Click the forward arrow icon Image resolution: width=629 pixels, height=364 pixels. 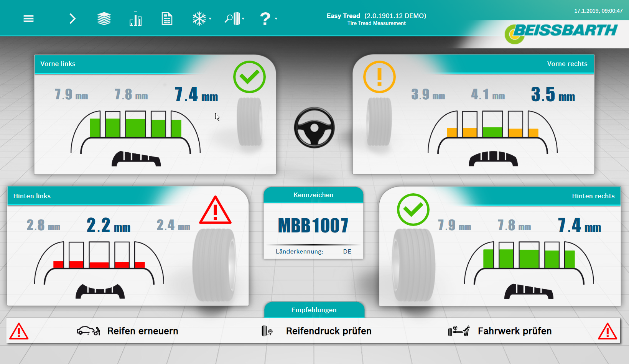coord(72,18)
